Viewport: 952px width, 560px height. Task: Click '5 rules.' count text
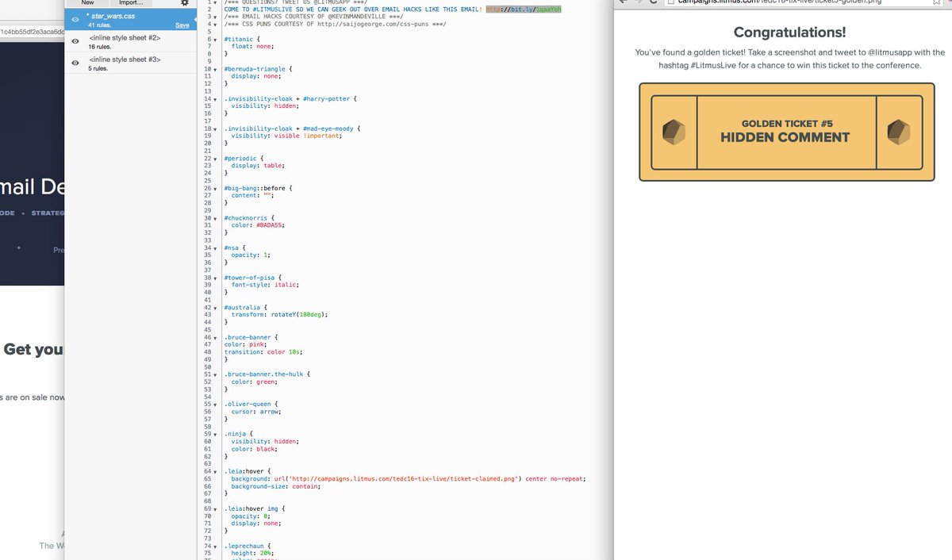(99, 68)
